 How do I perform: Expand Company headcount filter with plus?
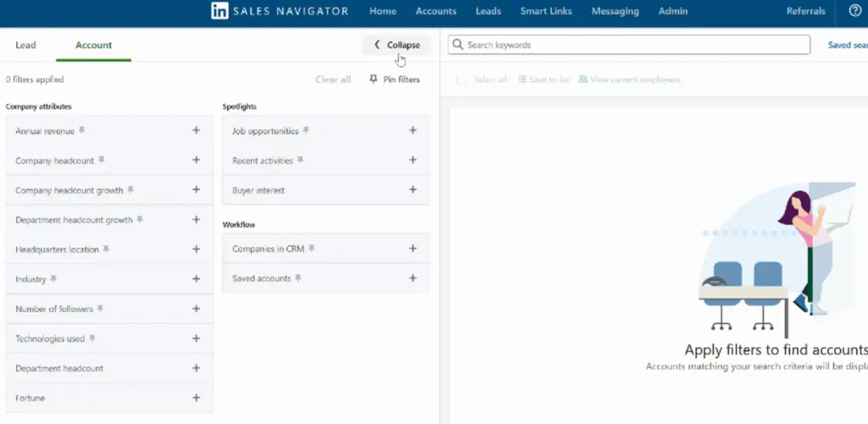[x=196, y=160]
